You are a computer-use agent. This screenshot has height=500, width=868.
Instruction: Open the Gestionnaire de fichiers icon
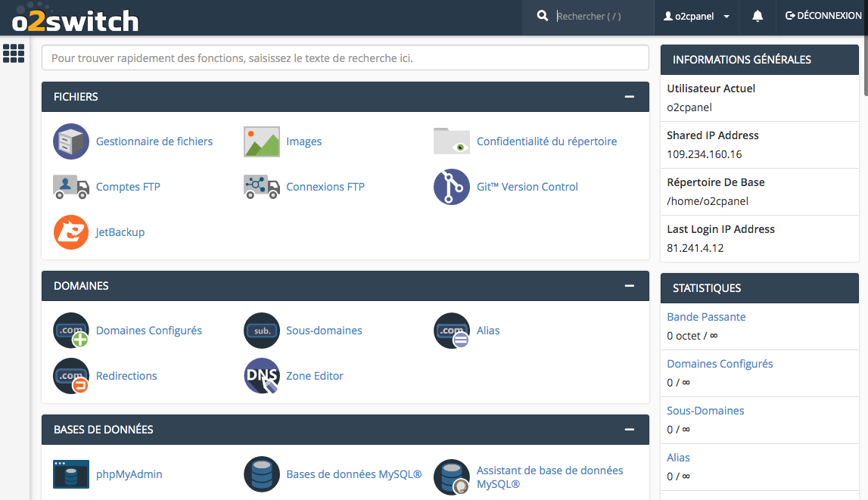click(71, 141)
